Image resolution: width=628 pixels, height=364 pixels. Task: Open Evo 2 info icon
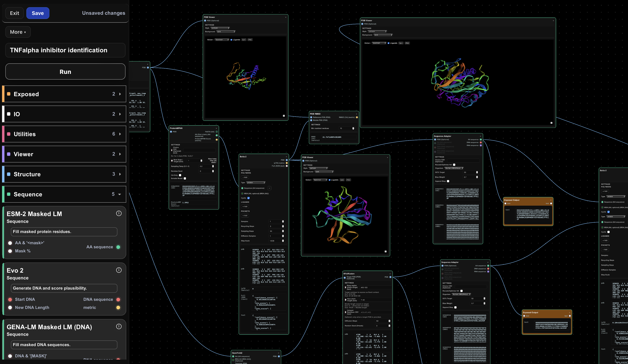click(x=119, y=270)
